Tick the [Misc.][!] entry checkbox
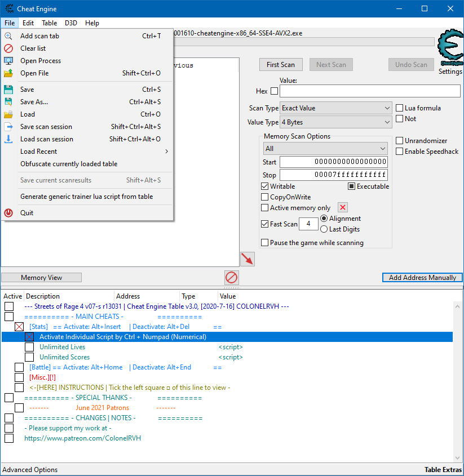This screenshot has width=464, height=476. [19, 377]
